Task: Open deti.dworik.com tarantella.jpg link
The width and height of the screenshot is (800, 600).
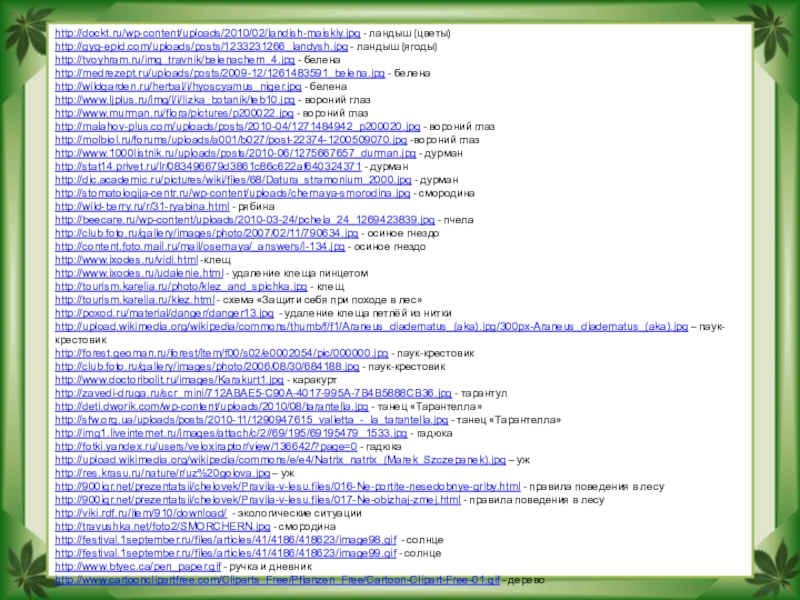Action: (x=211, y=406)
